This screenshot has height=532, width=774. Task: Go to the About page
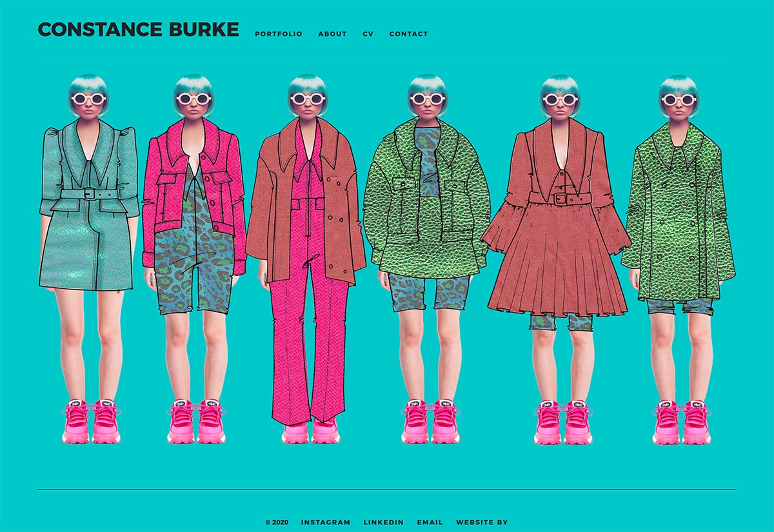(332, 34)
